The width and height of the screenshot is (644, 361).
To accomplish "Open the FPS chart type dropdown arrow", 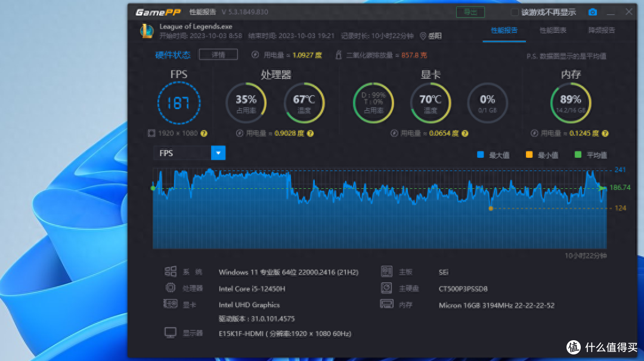I will [218, 153].
